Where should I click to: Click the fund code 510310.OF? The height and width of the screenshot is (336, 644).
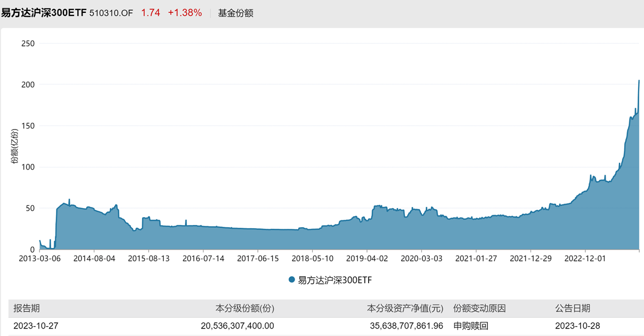pyautogui.click(x=111, y=13)
